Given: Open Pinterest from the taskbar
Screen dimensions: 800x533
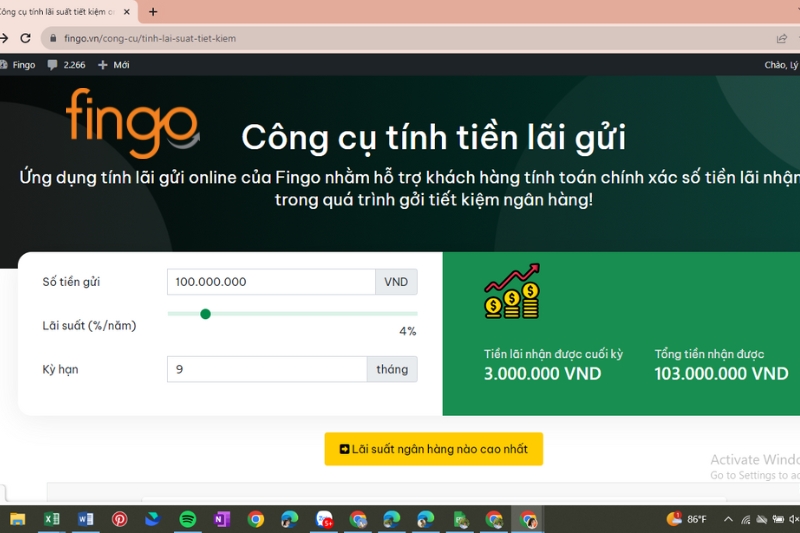Looking at the screenshot, I should tap(119, 520).
